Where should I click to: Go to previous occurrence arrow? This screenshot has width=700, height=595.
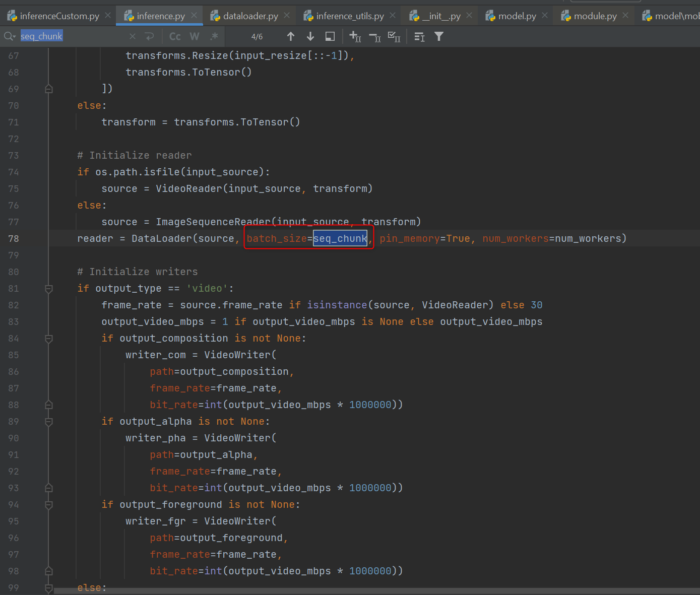291,36
